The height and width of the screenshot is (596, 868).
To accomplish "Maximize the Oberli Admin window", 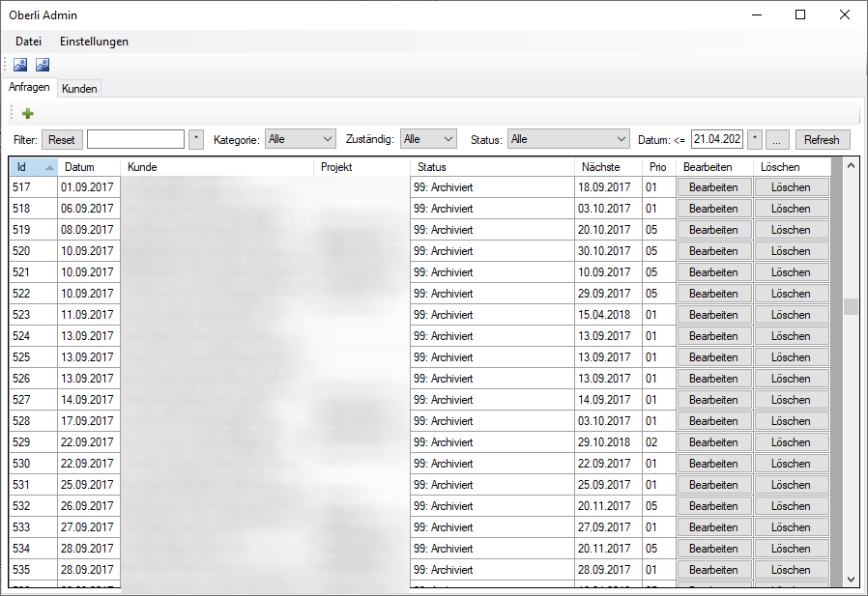I will [800, 14].
